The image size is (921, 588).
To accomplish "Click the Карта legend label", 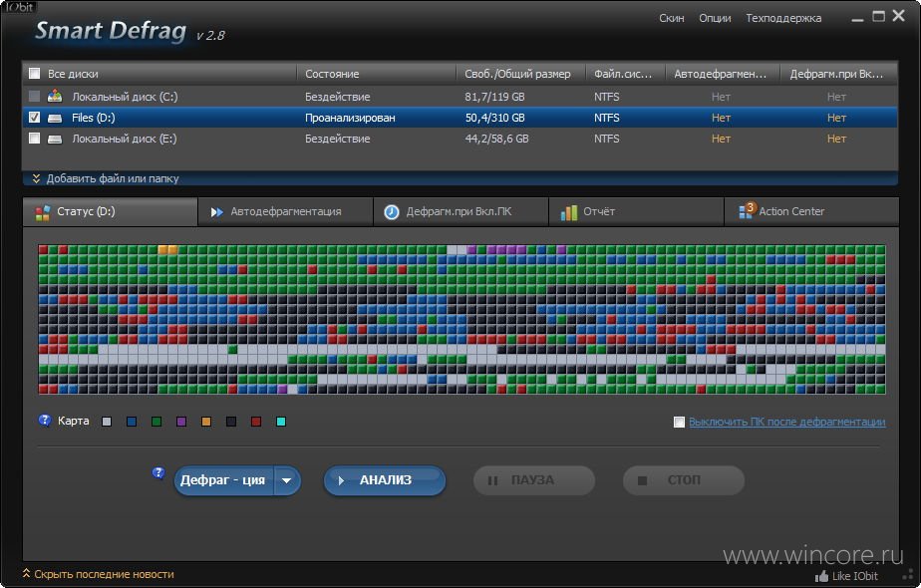I will click(74, 421).
